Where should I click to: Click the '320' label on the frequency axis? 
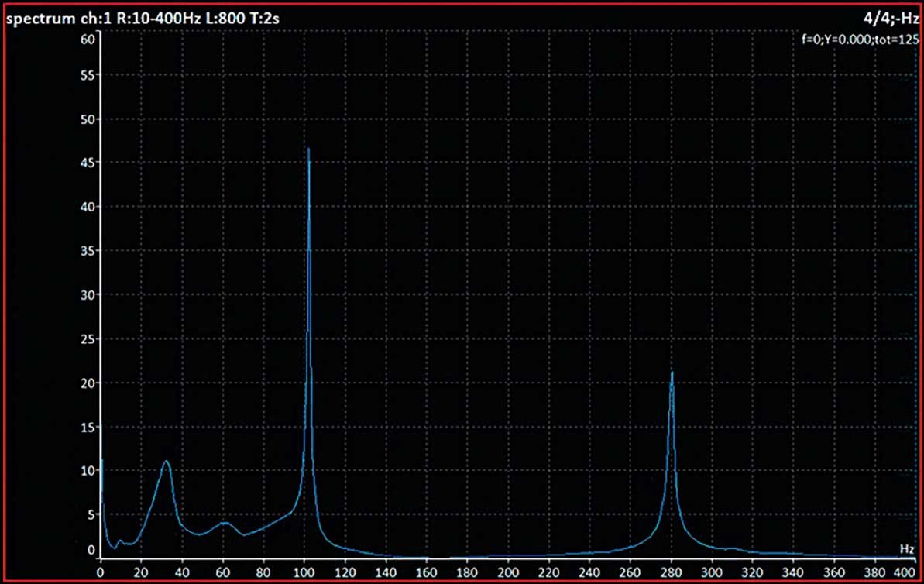753,572
